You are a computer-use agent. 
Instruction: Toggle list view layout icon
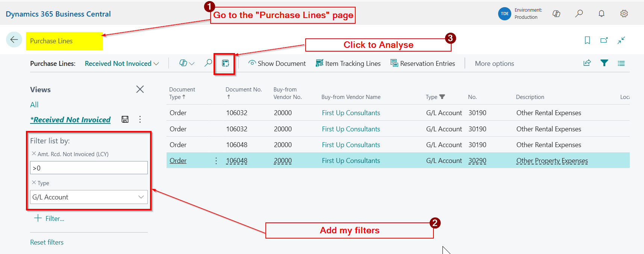pyautogui.click(x=621, y=64)
